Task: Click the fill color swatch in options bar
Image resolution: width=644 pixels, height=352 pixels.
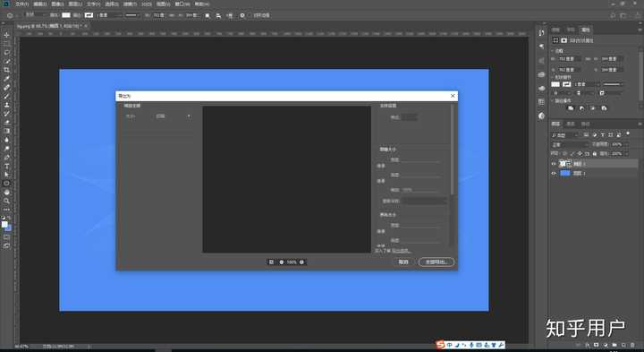Action: coord(66,15)
